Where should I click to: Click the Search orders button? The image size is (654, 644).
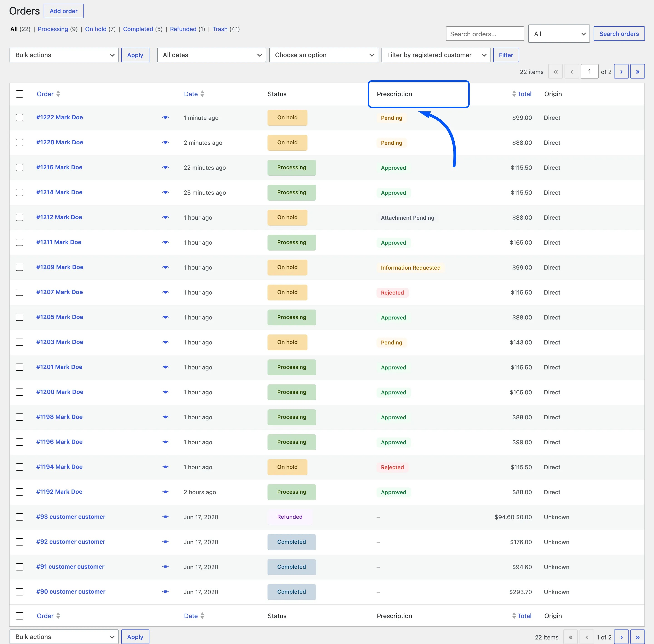pyautogui.click(x=619, y=34)
